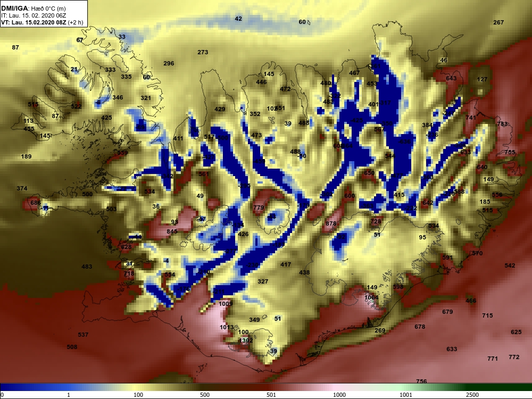Image resolution: width=532 pixels, height=399 pixels.
Task: Click the value 650 on the map
Action: (x=369, y=173)
